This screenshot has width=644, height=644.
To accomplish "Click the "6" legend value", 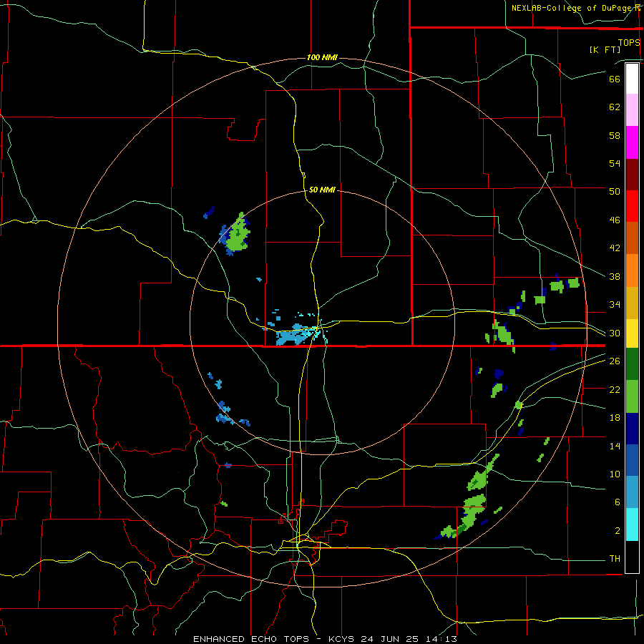I will [618, 502].
